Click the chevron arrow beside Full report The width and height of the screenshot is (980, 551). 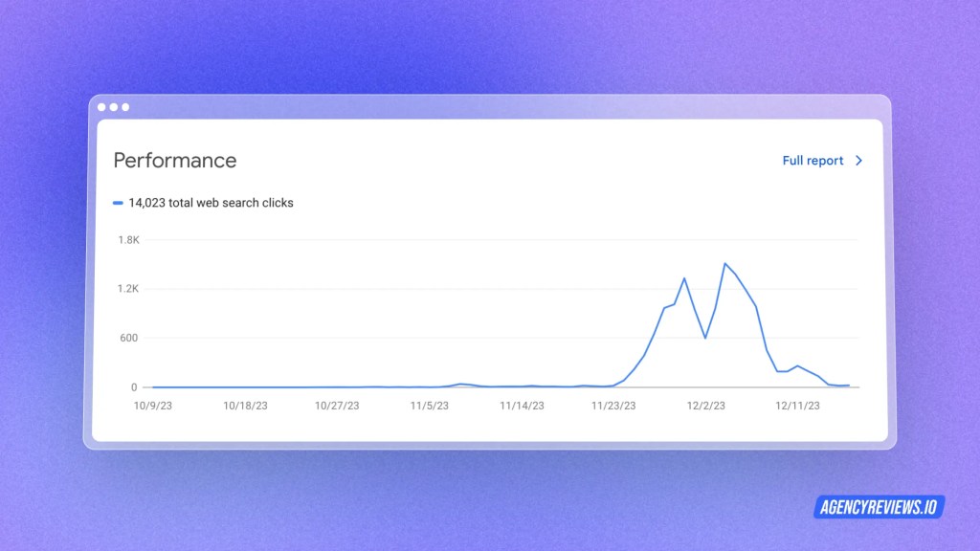[x=858, y=161]
